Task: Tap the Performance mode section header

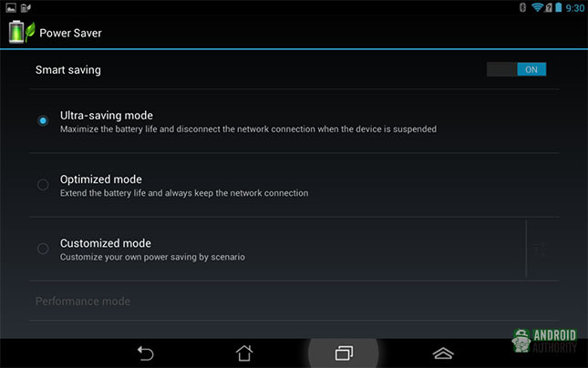Action: tap(83, 302)
